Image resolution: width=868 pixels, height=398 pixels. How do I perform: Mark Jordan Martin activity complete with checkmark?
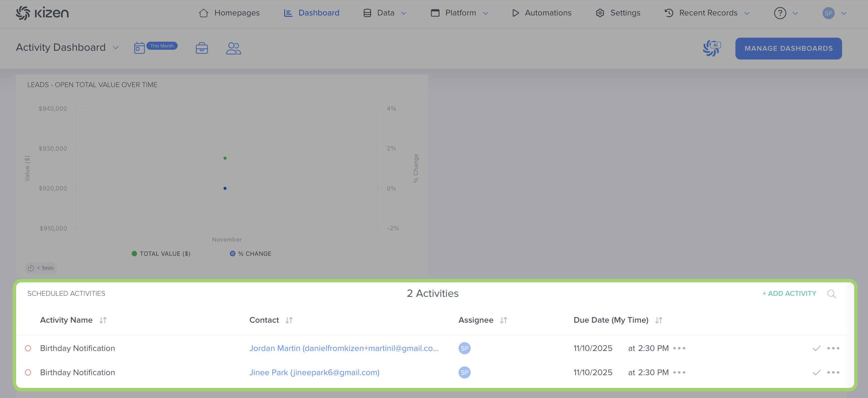point(816,348)
